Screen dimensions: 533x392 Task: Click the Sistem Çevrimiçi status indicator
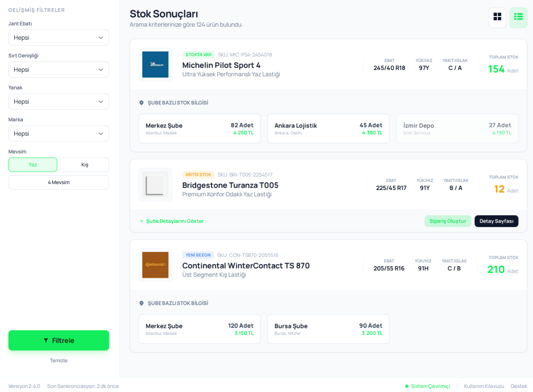click(428, 386)
